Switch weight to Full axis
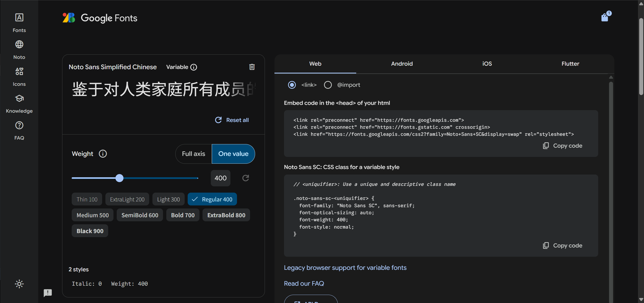644x303 pixels. click(193, 154)
